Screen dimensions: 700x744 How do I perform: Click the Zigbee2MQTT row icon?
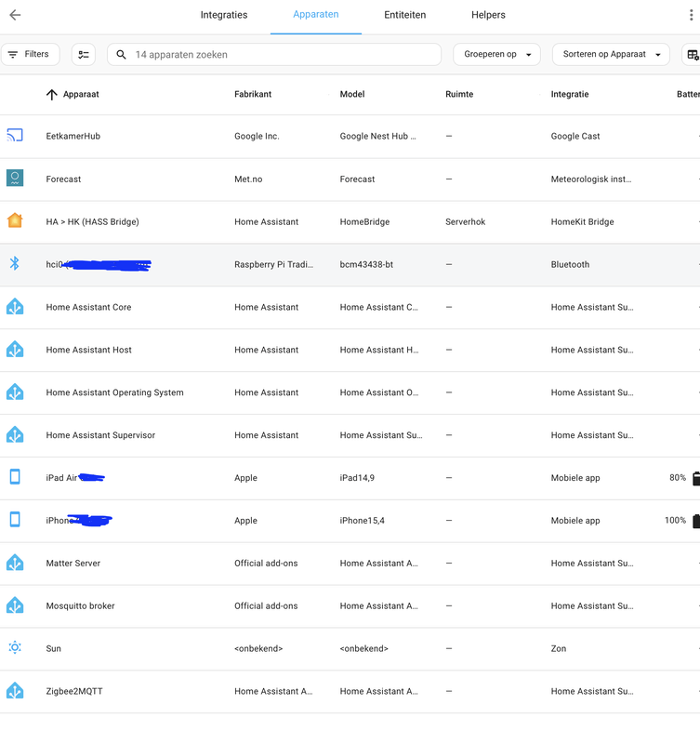[15, 691]
